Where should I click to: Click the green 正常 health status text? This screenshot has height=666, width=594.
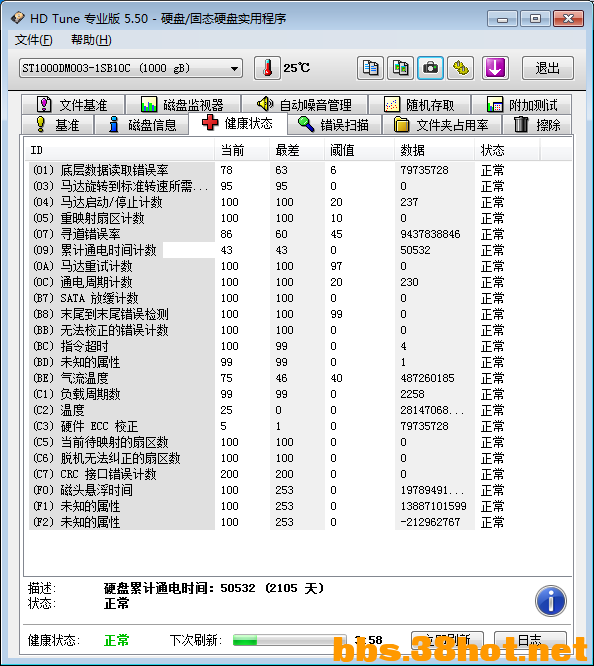(116, 640)
